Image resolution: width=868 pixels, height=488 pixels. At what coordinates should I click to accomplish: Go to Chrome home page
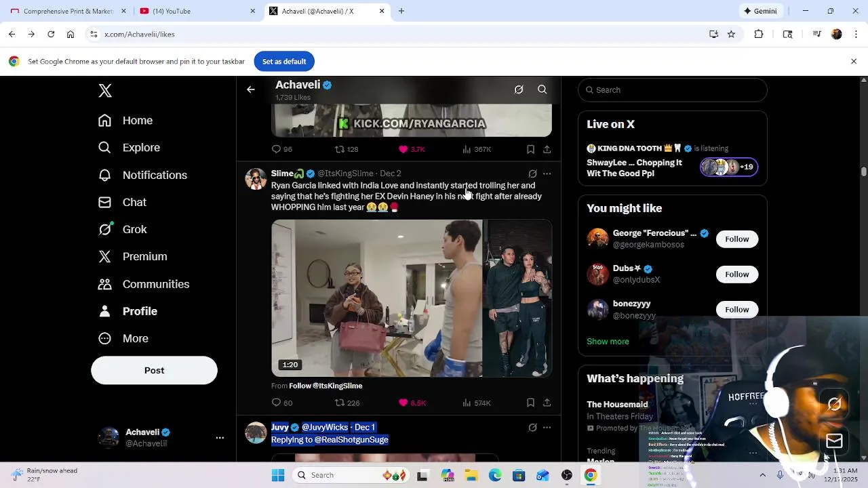point(71,34)
